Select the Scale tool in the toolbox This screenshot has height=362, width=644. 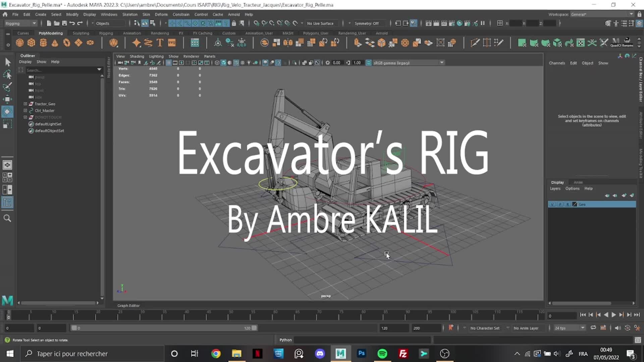click(x=7, y=124)
